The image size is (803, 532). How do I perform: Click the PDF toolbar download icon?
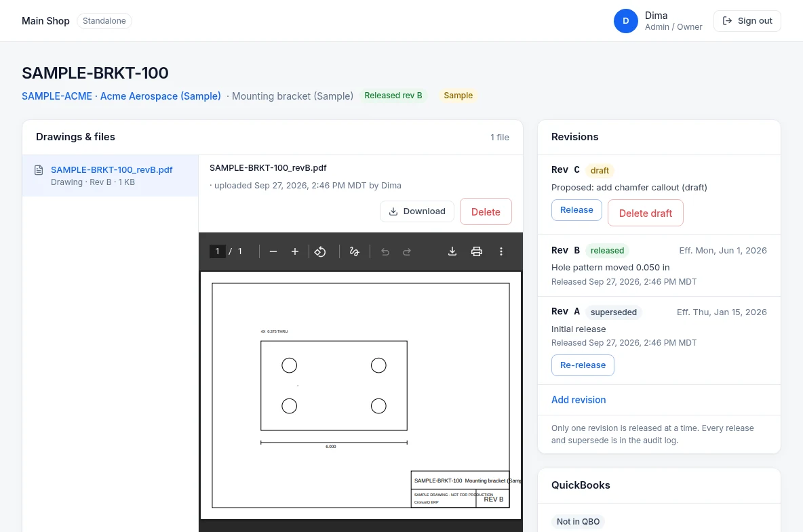452,251
